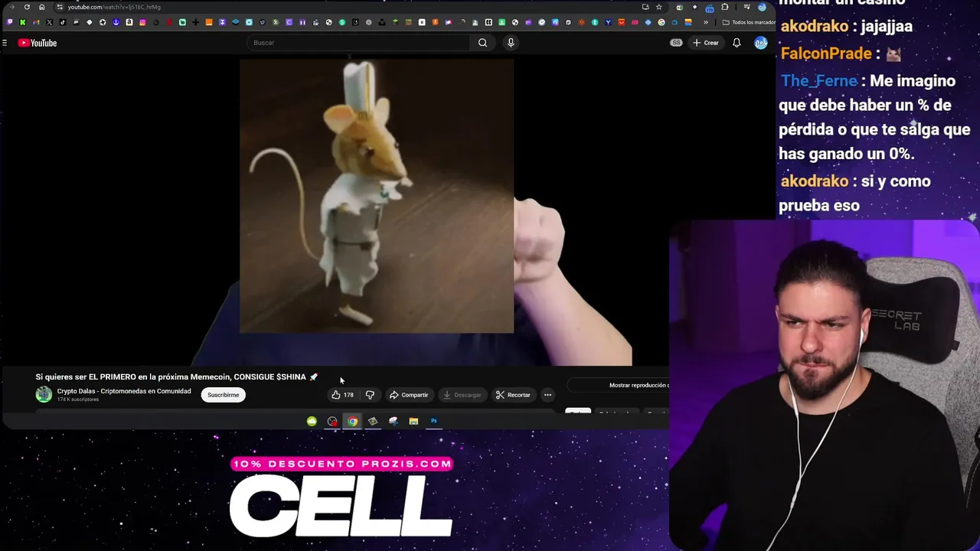Open Chrome from the taskbar
The image size is (980, 551).
[352, 421]
